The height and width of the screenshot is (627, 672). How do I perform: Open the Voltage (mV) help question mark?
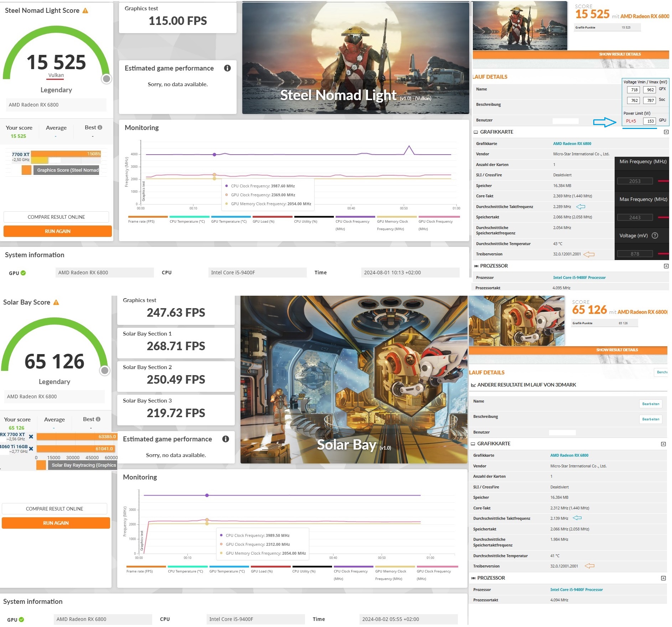[x=655, y=235]
